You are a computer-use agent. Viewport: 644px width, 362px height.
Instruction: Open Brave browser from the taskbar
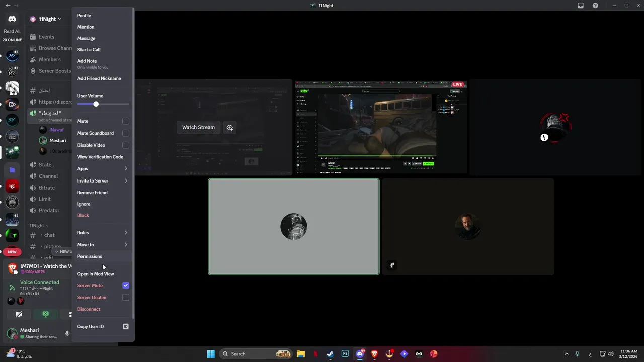[x=374, y=354]
